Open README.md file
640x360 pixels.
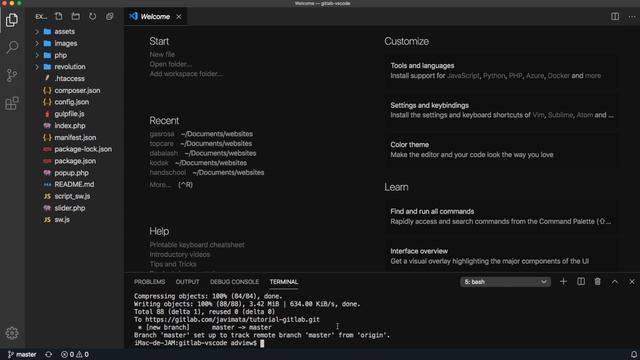click(x=74, y=184)
